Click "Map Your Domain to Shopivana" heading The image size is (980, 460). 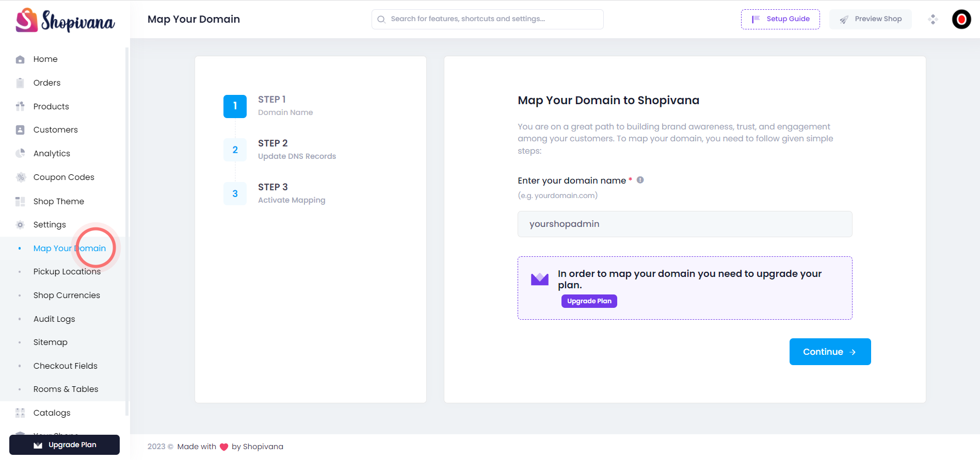pyautogui.click(x=608, y=101)
